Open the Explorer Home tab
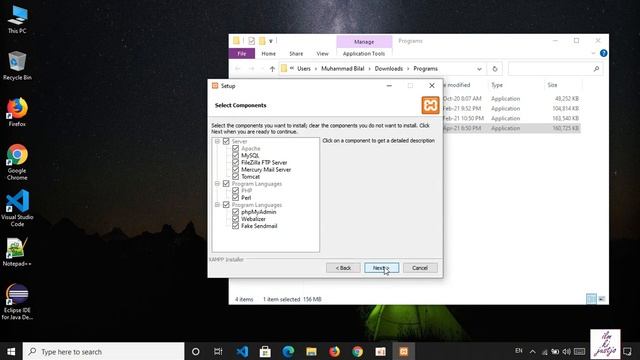The image size is (640, 360). pos(268,53)
